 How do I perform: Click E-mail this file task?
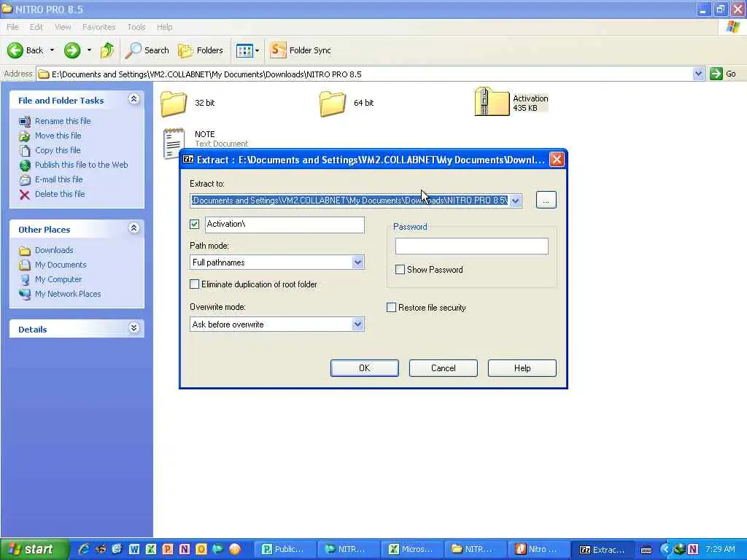[58, 179]
